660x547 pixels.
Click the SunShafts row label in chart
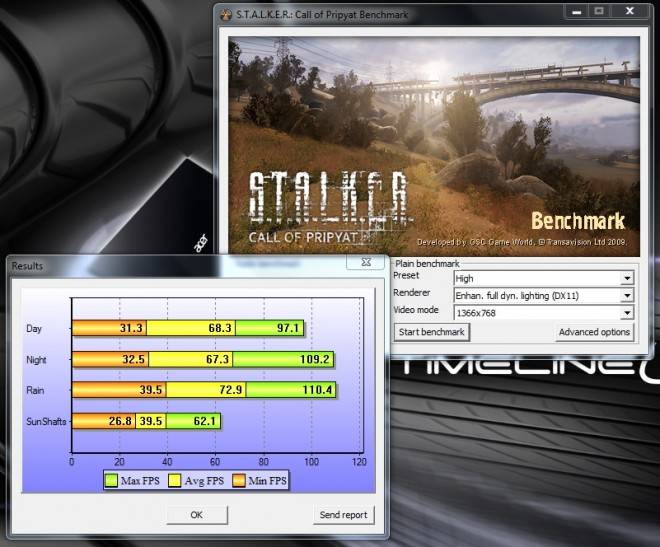[x=46, y=421]
